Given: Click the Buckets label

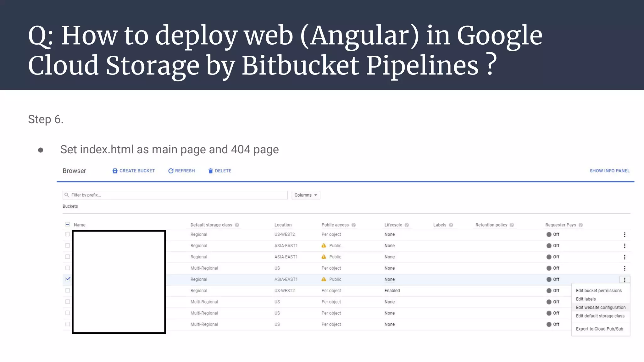Looking at the screenshot, I should (x=70, y=206).
